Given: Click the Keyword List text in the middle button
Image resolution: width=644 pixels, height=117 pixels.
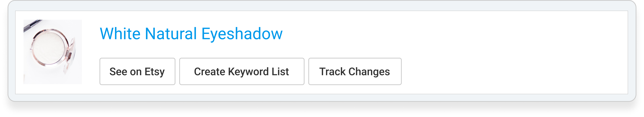Looking at the screenshot, I should 258,72.
